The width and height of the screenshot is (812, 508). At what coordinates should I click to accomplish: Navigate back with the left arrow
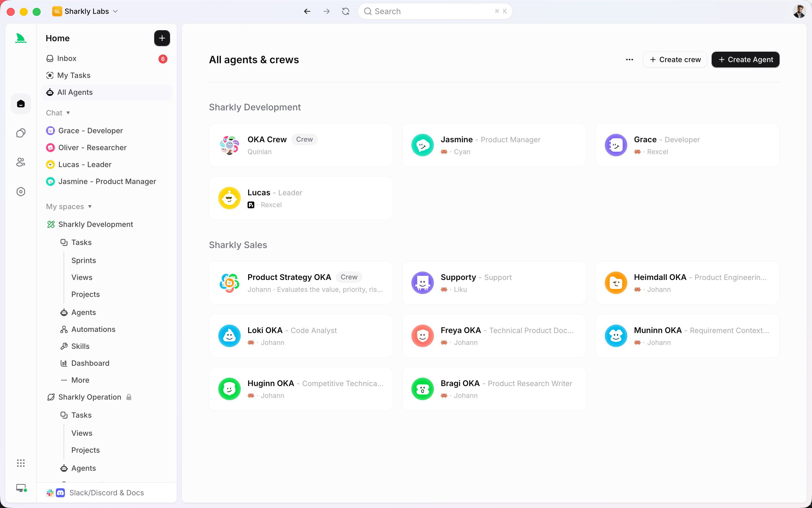click(307, 11)
